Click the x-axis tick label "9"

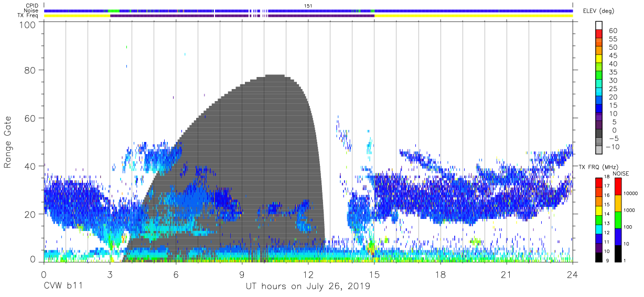click(x=242, y=275)
